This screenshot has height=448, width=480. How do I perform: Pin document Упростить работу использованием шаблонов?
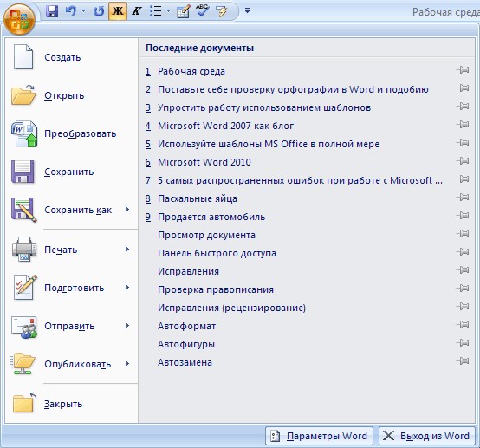click(463, 107)
